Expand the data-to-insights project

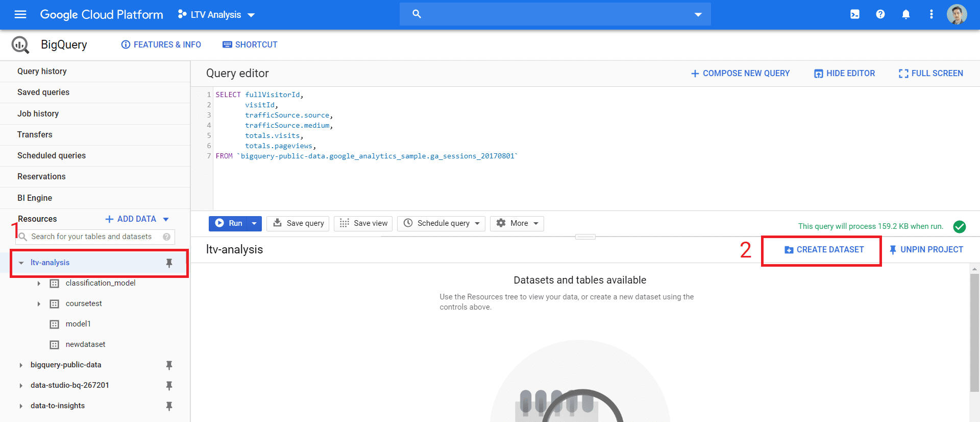(21, 406)
